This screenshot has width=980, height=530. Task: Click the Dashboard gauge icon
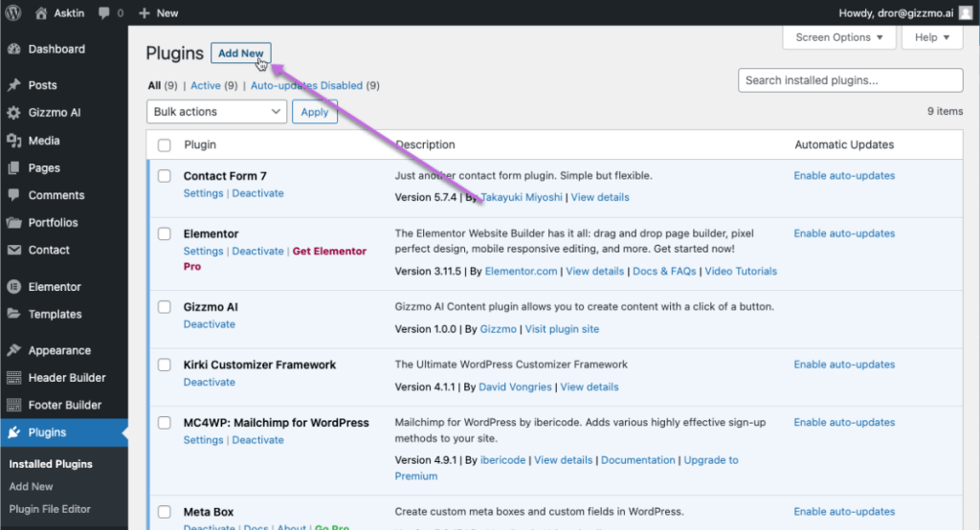coord(13,49)
